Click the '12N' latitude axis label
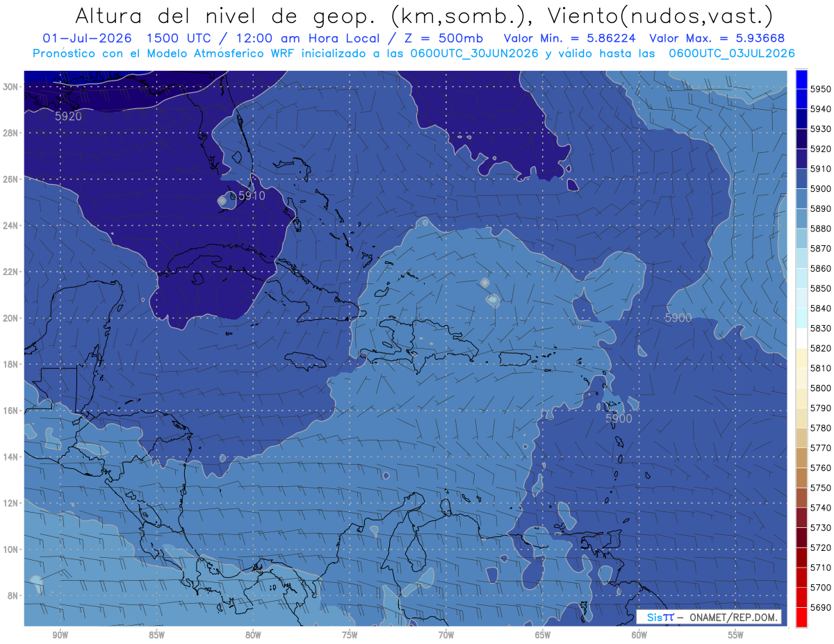The image size is (834, 644). click(11, 503)
